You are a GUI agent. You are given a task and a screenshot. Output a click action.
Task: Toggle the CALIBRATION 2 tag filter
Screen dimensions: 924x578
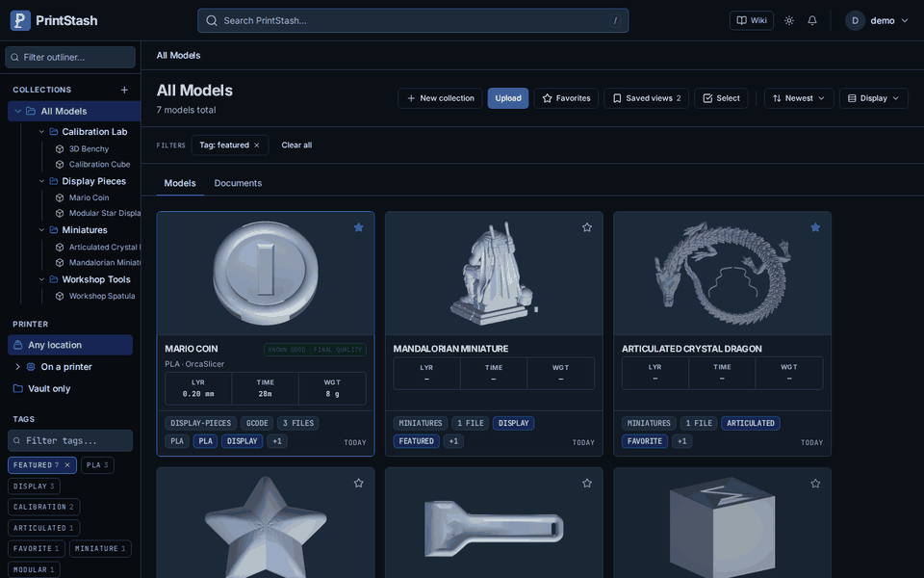[x=43, y=507]
